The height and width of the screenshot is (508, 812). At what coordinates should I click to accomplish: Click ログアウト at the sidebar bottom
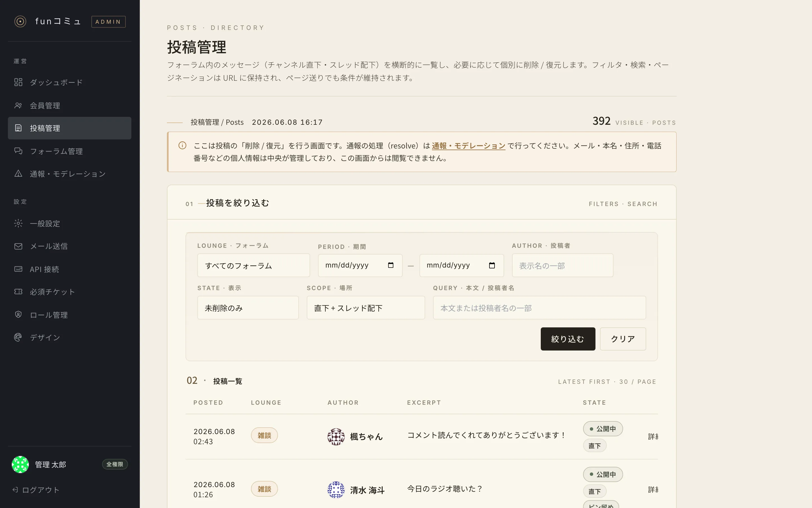point(36,490)
